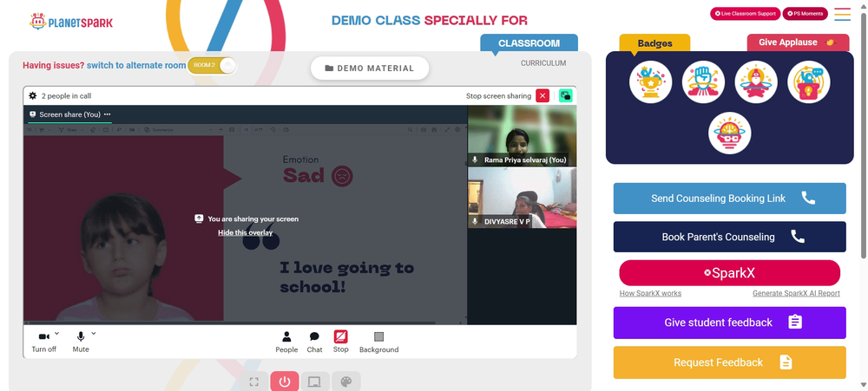Click Hide this overlay link
The height and width of the screenshot is (391, 868).
[246, 232]
